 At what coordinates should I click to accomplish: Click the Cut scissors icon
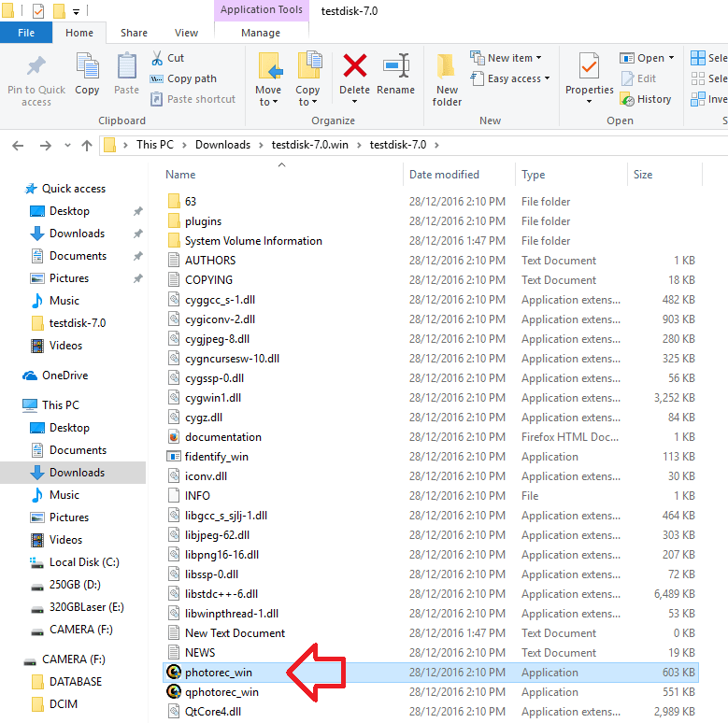[157, 58]
